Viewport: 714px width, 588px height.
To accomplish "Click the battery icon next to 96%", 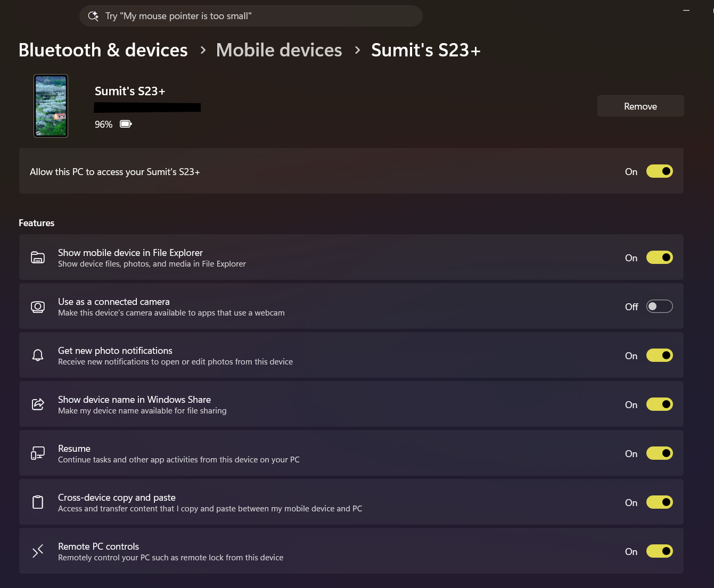I will (126, 124).
